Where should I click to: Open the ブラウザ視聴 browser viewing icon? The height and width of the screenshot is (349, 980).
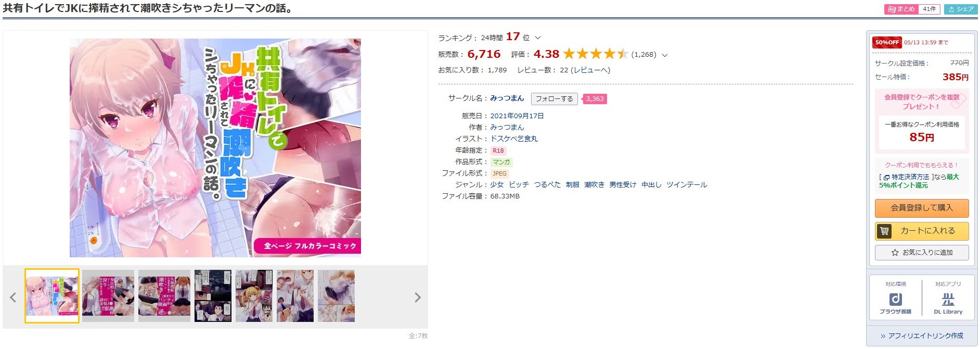(895, 303)
